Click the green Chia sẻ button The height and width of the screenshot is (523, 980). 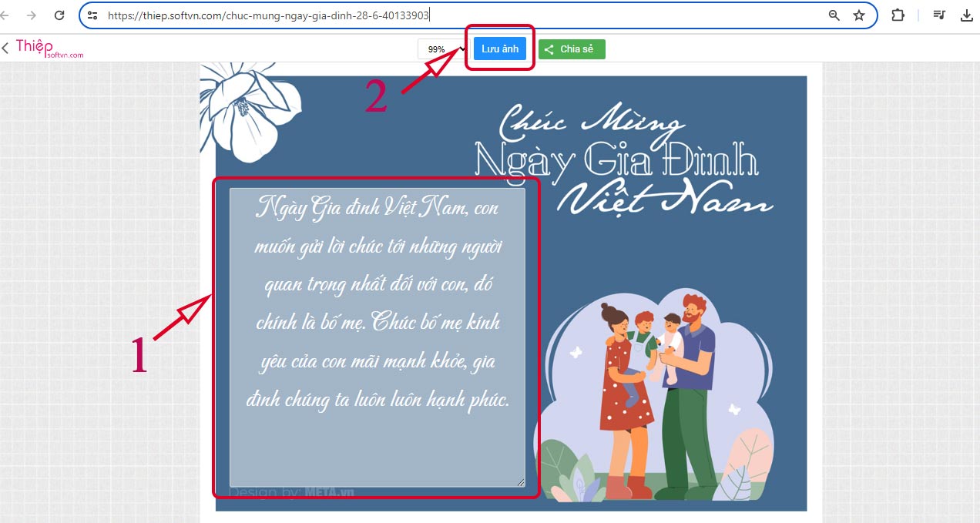pyautogui.click(x=572, y=49)
